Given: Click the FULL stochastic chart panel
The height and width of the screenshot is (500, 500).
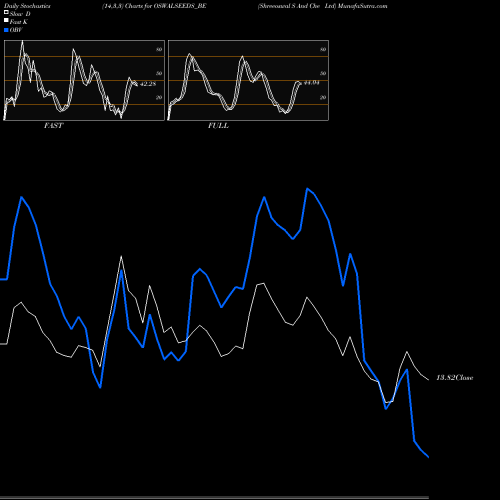Looking at the screenshot, I should coord(248,80).
